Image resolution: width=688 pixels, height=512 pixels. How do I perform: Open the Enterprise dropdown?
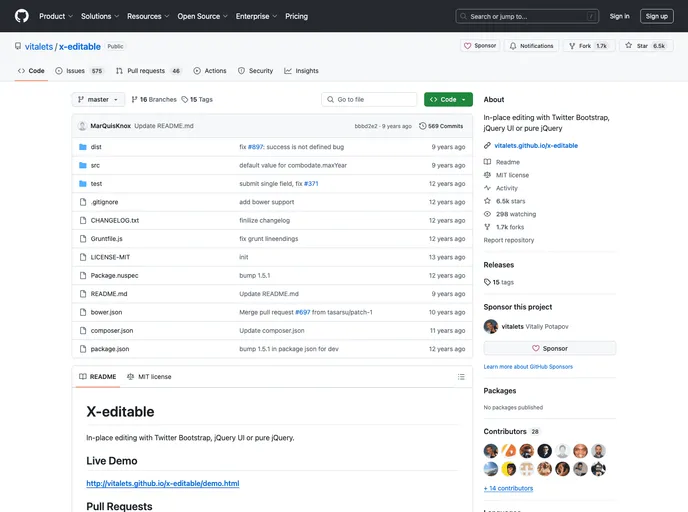tap(256, 16)
